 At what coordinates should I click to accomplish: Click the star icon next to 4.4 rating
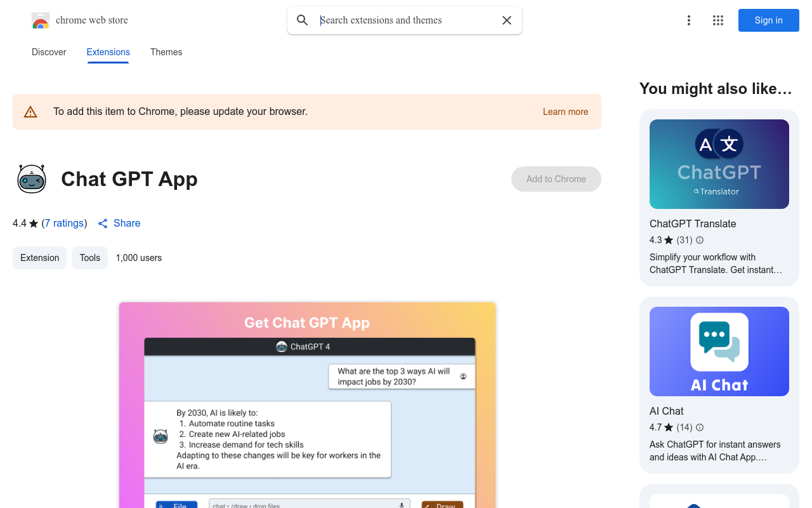pyautogui.click(x=34, y=224)
